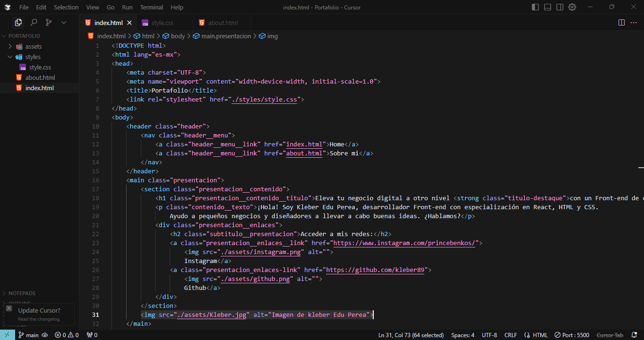Open the View menu
This screenshot has width=644, height=340.
click(x=93, y=7)
